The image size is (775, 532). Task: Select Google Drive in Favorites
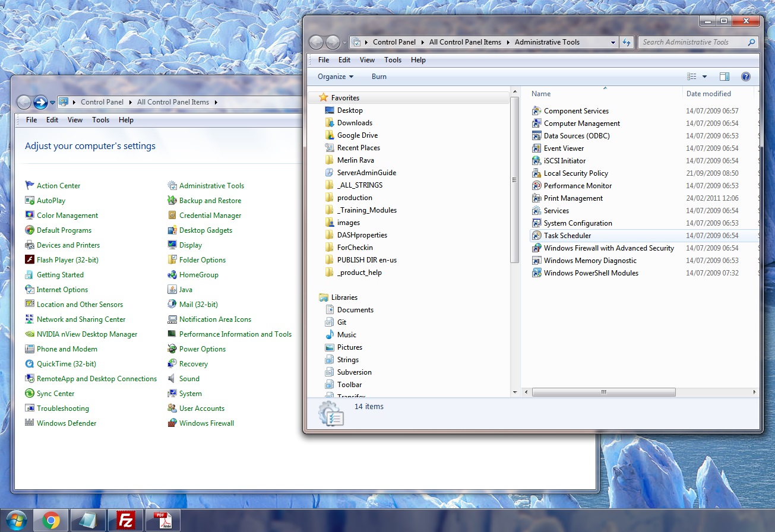pyautogui.click(x=358, y=135)
